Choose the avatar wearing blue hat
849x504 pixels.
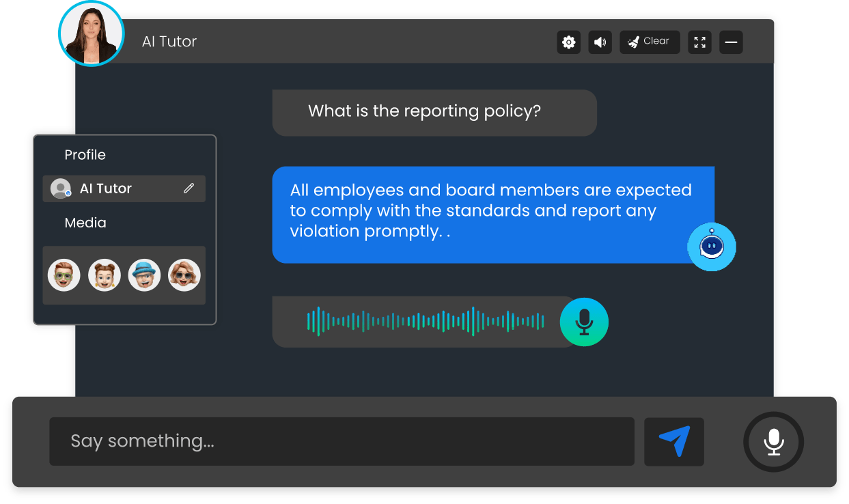click(144, 275)
